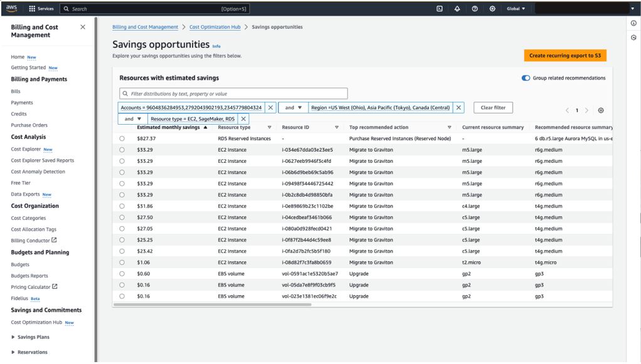Screen dimensions: 641x364
Task: Go to next page arrow
Action: tap(586, 110)
